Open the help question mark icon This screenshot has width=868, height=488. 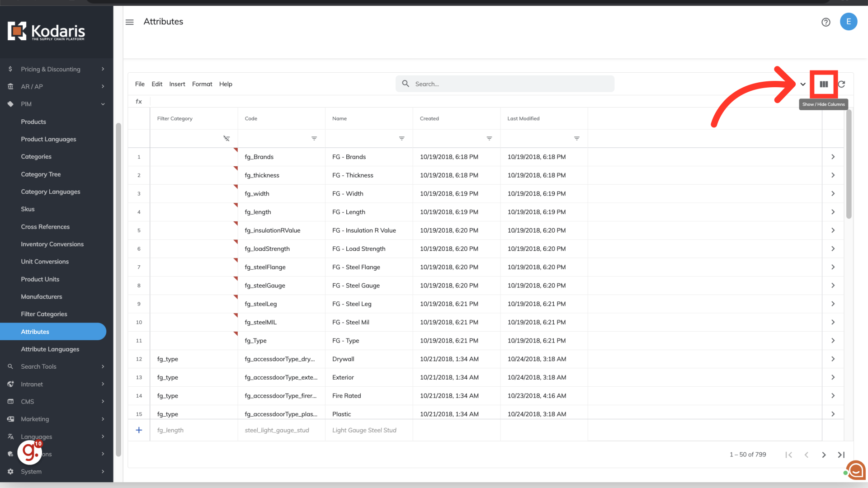point(826,22)
